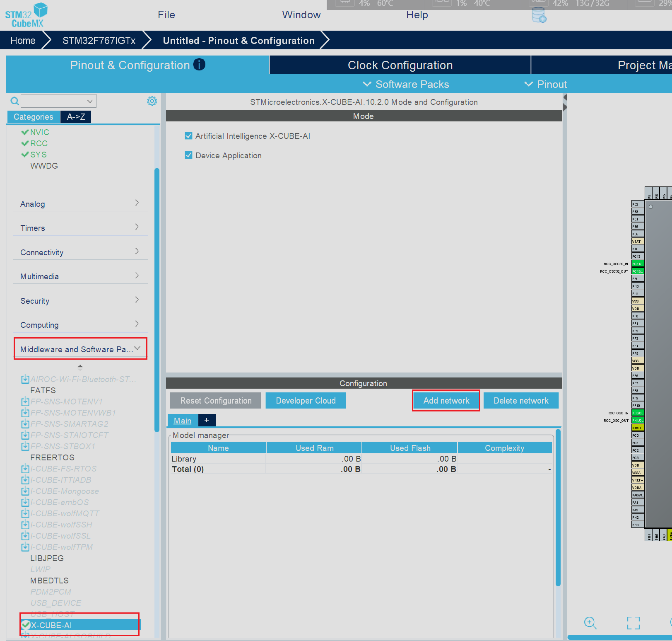Expand the Security category
Screen dimensions: 672x641
click(80, 300)
